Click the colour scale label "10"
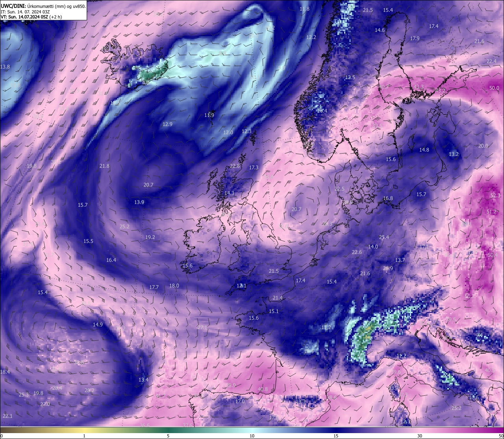This screenshot has width=504, height=439. coord(252,436)
